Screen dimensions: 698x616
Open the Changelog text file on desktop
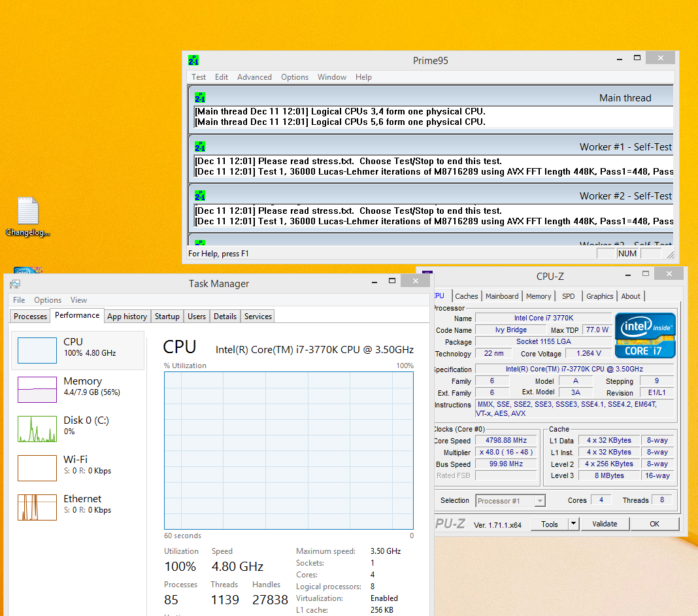pyautogui.click(x=27, y=216)
